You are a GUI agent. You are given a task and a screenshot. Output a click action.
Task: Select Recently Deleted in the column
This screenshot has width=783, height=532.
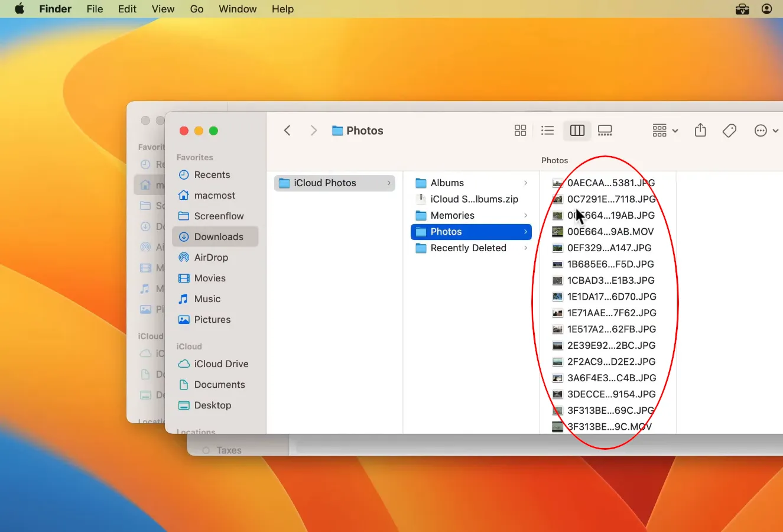point(467,248)
